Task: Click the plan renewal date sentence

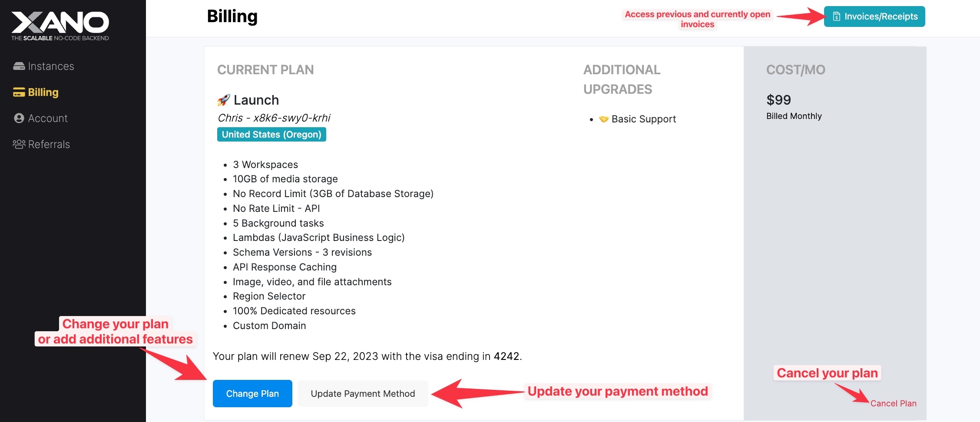Action: [x=367, y=356]
